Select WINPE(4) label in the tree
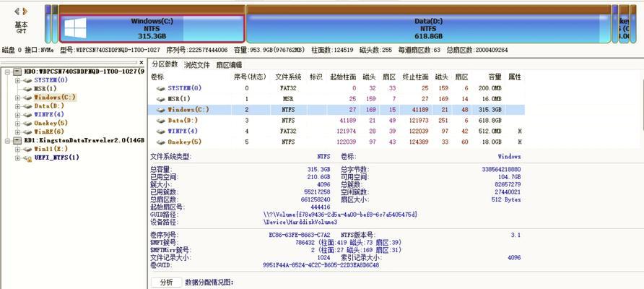Image resolution: width=644 pixels, height=289 pixels. tap(49, 115)
